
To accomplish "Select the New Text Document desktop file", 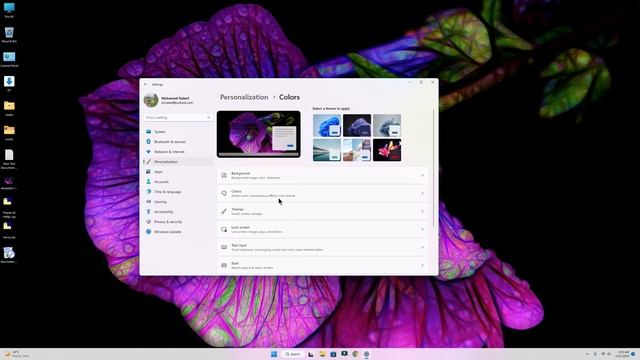I will (x=9, y=159).
